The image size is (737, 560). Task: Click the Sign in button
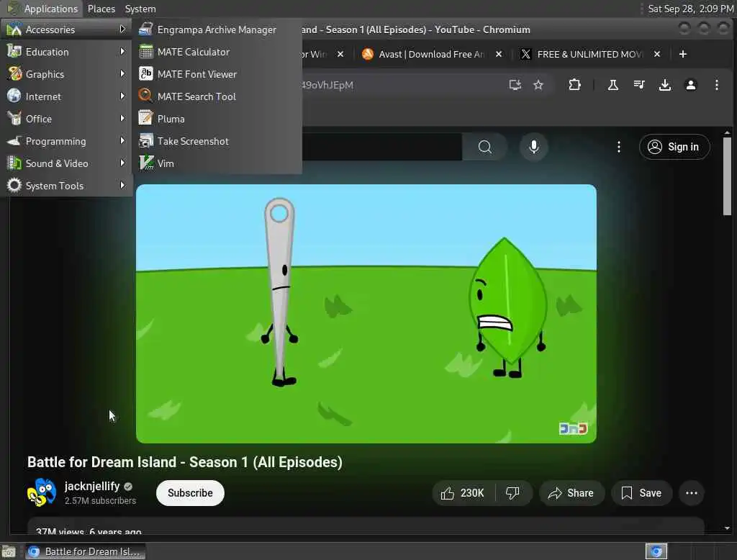(674, 147)
